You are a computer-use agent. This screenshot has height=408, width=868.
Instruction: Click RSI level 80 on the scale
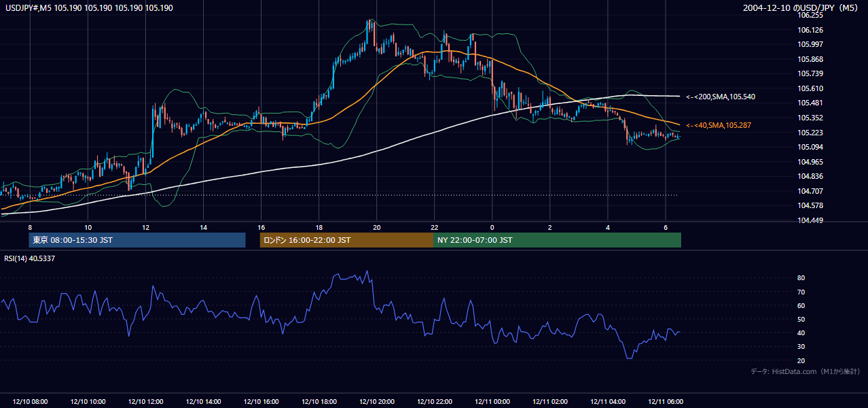801,278
